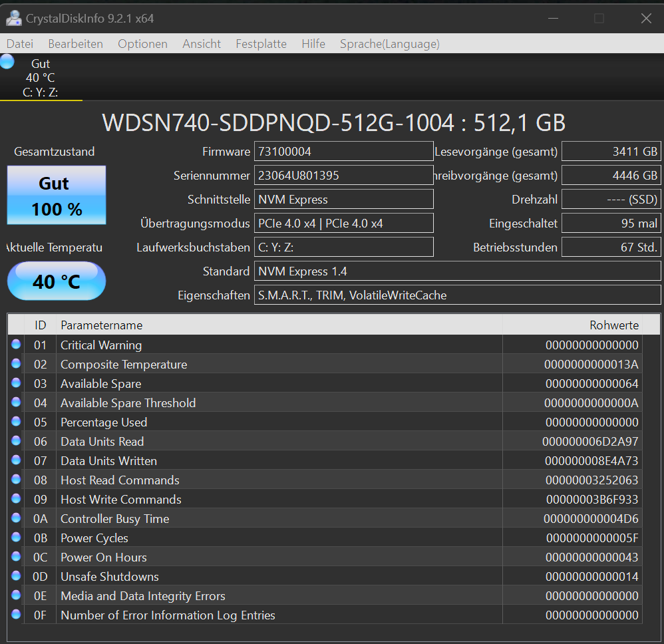Click the Laufwerksbuchstaben field C: Y: Z:

343,247
